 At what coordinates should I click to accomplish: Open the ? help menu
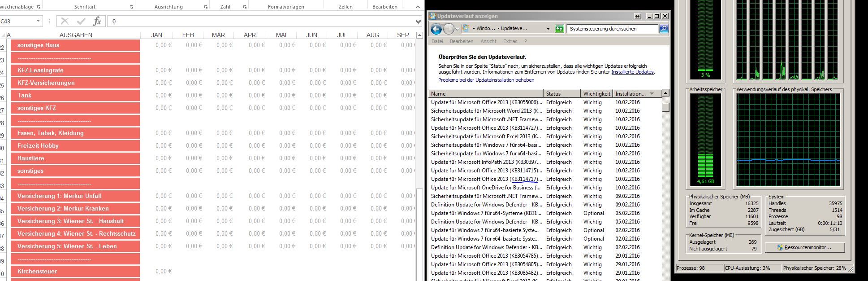click(526, 41)
